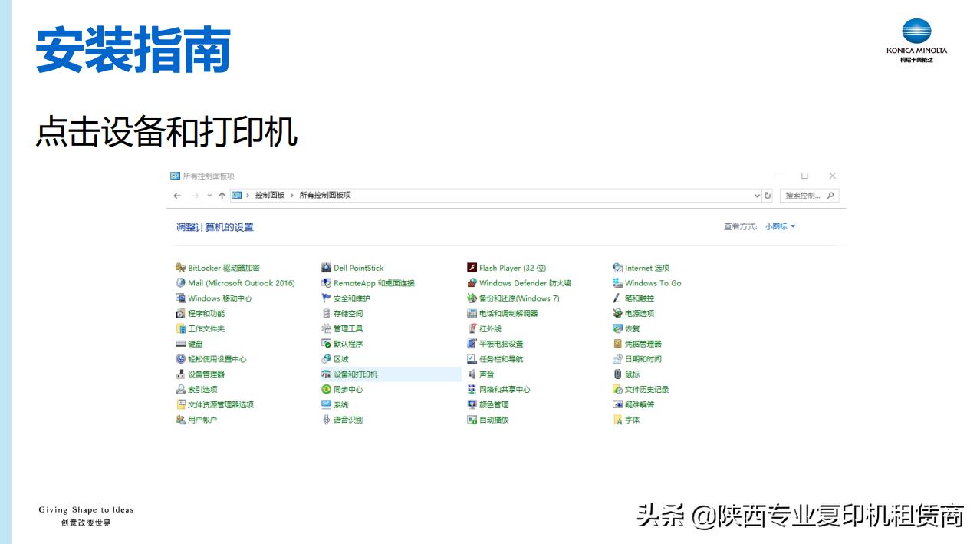980x544 pixels.
Task: Expand the breadcrumb chevron after 控制面板
Action: (293, 196)
